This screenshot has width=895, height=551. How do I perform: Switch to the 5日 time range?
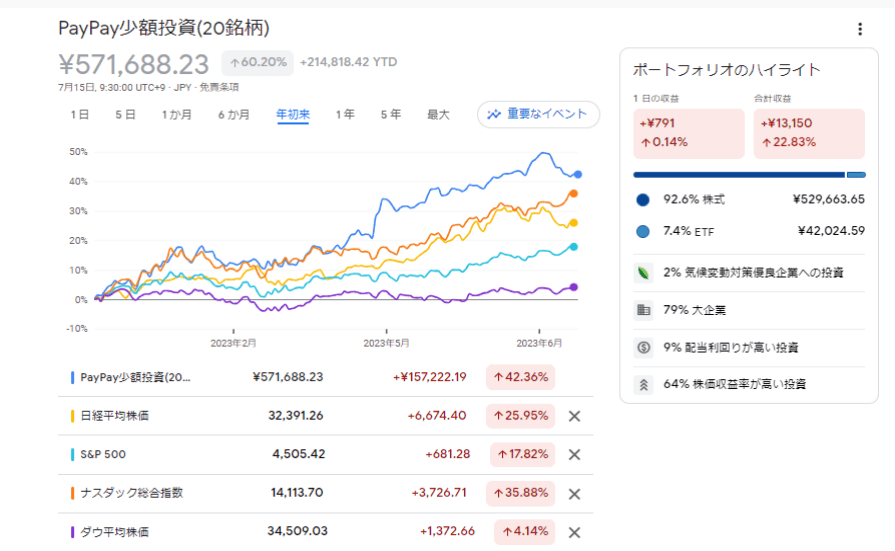click(x=125, y=115)
